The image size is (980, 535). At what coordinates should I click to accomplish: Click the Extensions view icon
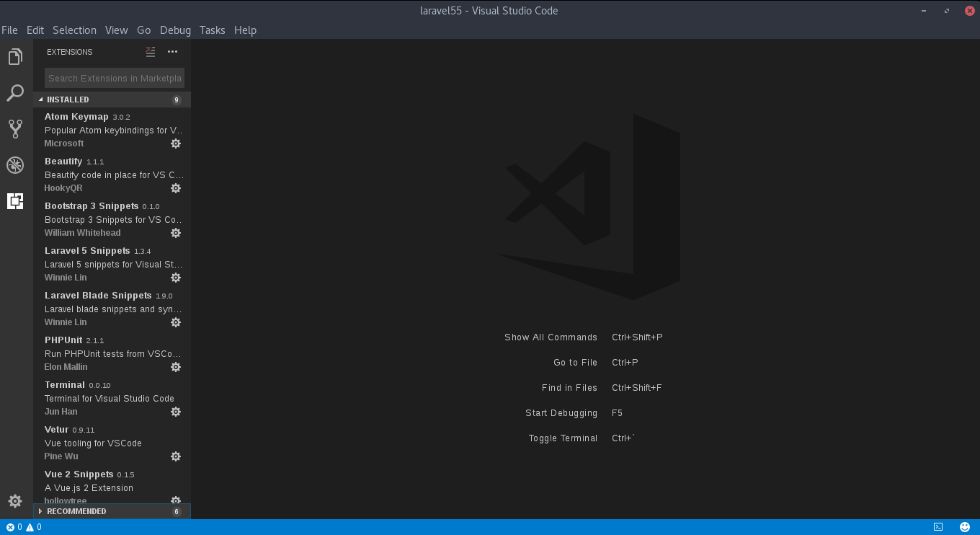click(15, 201)
